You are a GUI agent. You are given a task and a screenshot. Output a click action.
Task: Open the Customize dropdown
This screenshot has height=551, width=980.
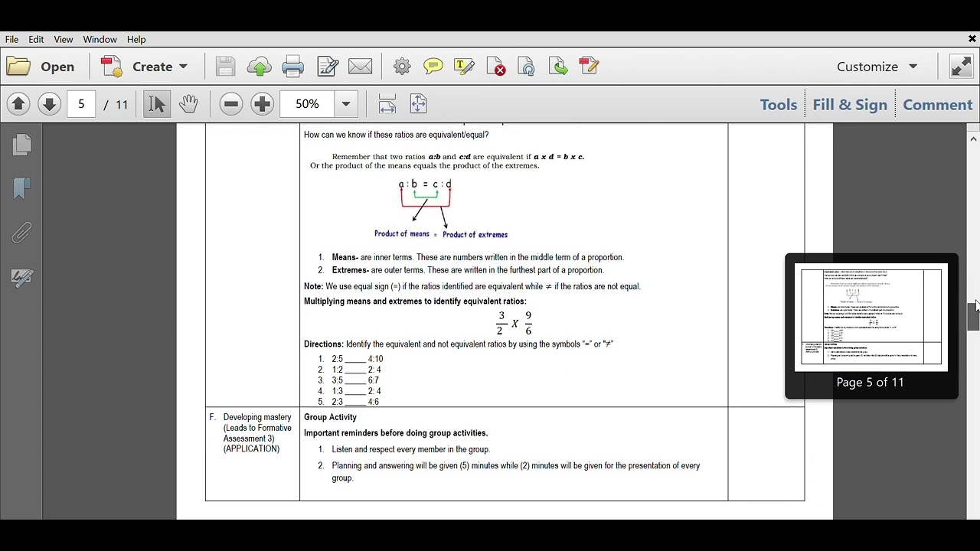tap(877, 67)
